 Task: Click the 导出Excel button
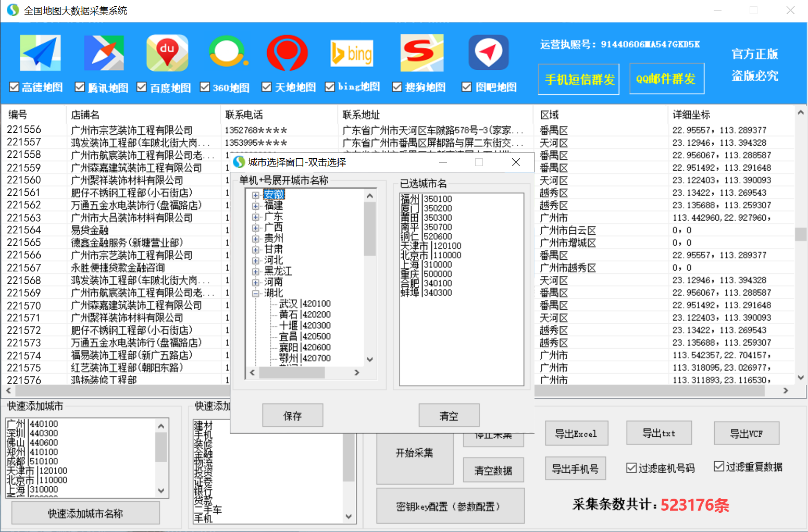pyautogui.click(x=576, y=434)
